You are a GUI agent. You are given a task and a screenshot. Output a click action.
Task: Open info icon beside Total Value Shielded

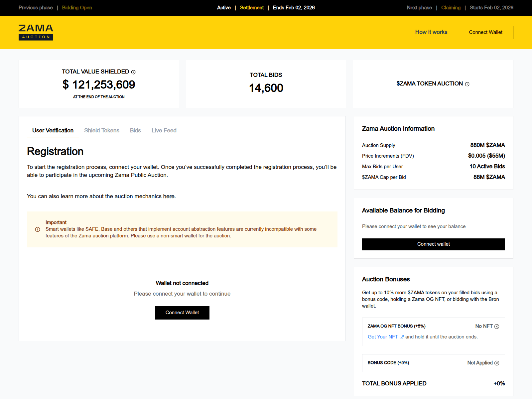tap(133, 72)
